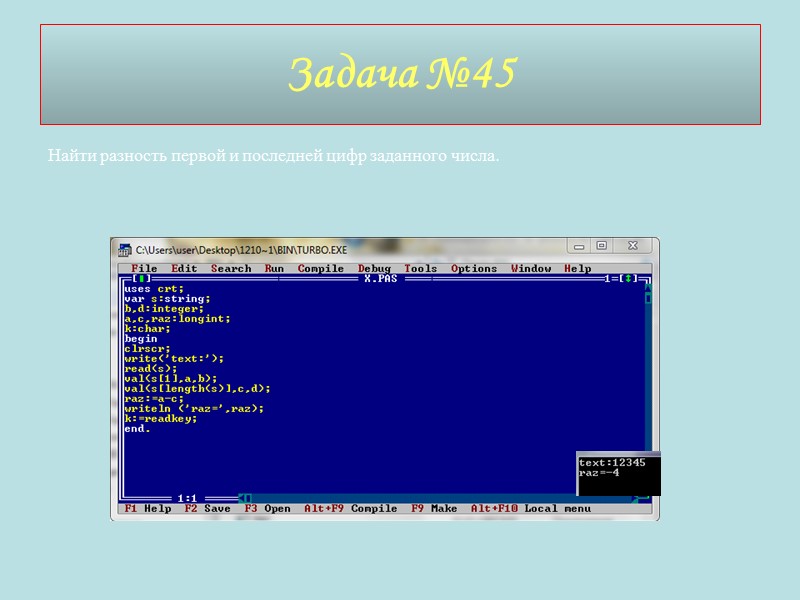This screenshot has height=600, width=800.
Task: Click the line 'k:char;'
Action: (x=147, y=329)
